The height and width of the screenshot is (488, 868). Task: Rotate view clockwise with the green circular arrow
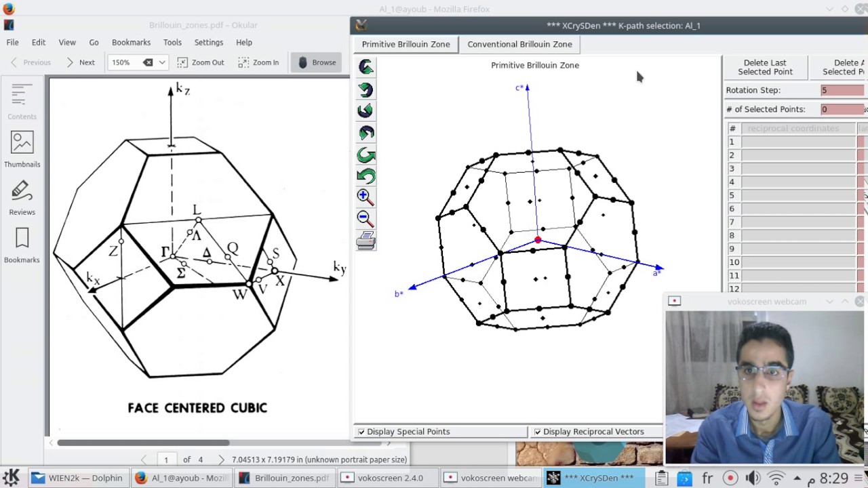(366, 155)
